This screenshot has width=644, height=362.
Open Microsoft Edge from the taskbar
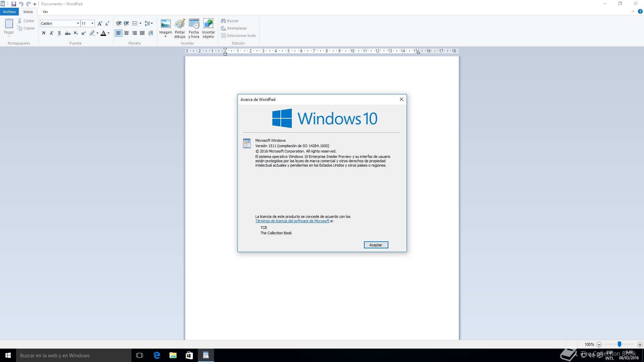point(156,355)
